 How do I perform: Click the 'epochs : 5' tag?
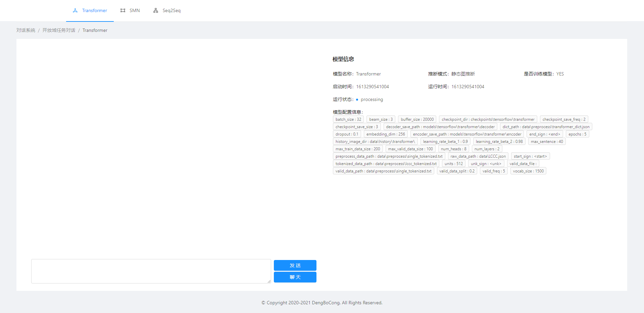point(577,134)
